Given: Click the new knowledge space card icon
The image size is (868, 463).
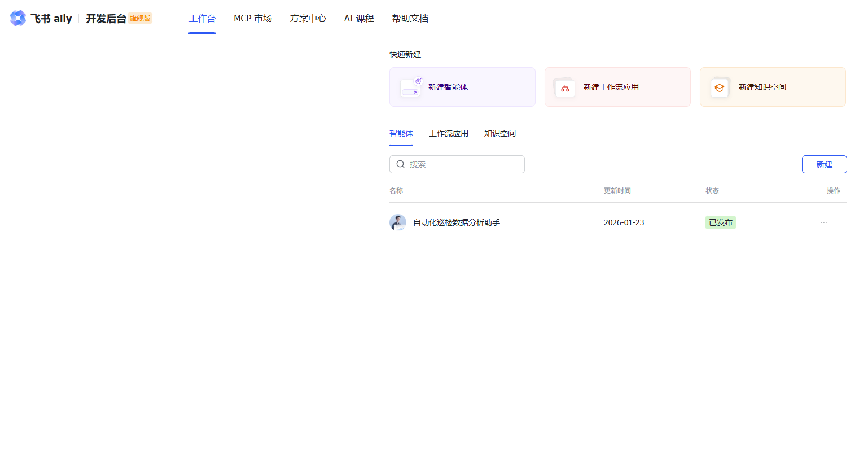Looking at the screenshot, I should click(x=720, y=88).
